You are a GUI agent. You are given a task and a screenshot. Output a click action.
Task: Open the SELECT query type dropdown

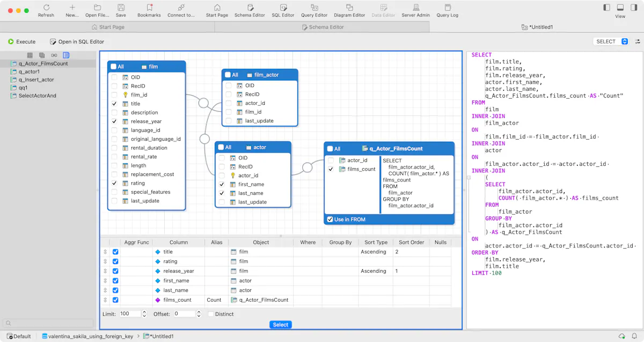click(x=611, y=41)
